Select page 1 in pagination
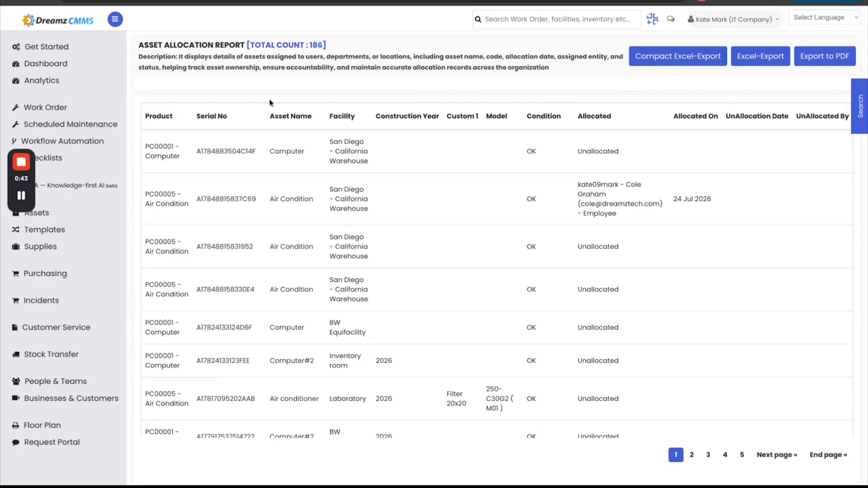 pyautogui.click(x=676, y=455)
